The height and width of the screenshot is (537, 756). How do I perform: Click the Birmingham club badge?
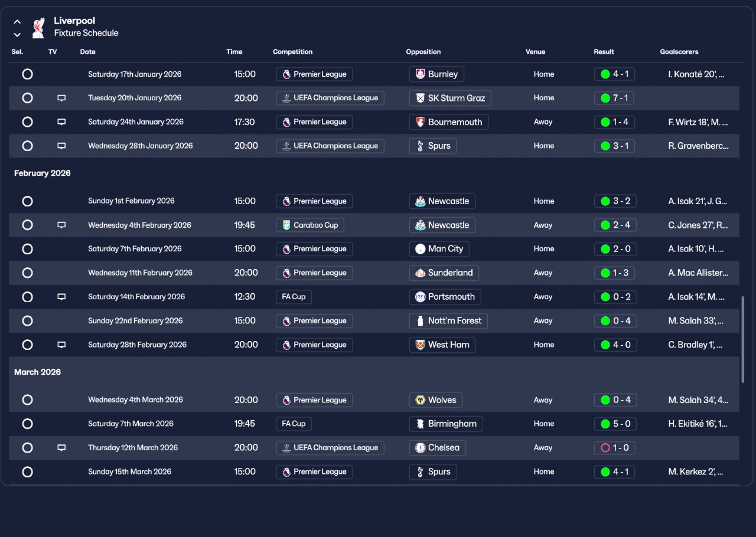pos(420,424)
